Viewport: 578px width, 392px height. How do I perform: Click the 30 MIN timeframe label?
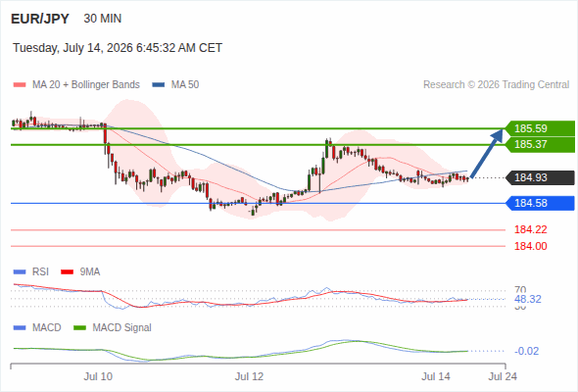pyautogui.click(x=103, y=19)
